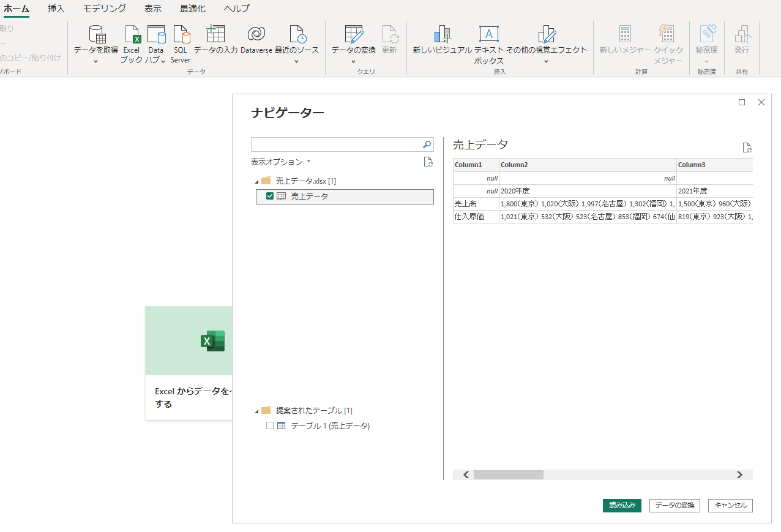The height and width of the screenshot is (532, 781).
Task: Click the refresh icon beside 表示オプション
Action: pos(428,162)
